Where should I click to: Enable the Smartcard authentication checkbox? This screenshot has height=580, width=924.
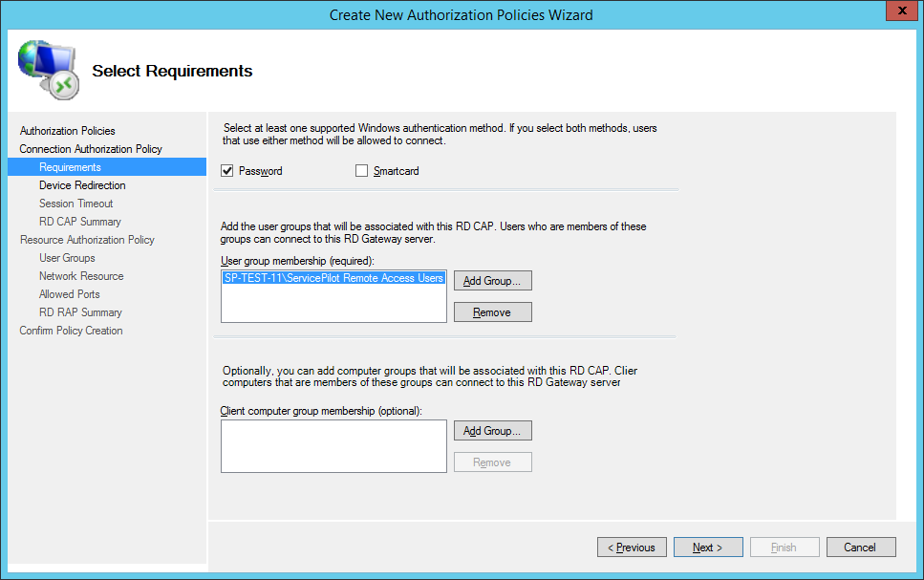pos(361,171)
